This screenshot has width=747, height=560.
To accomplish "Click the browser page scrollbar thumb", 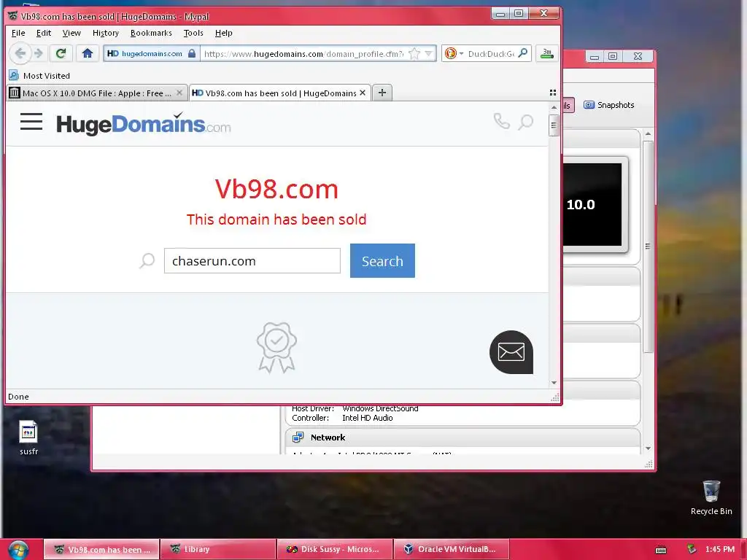I will tap(553, 125).
